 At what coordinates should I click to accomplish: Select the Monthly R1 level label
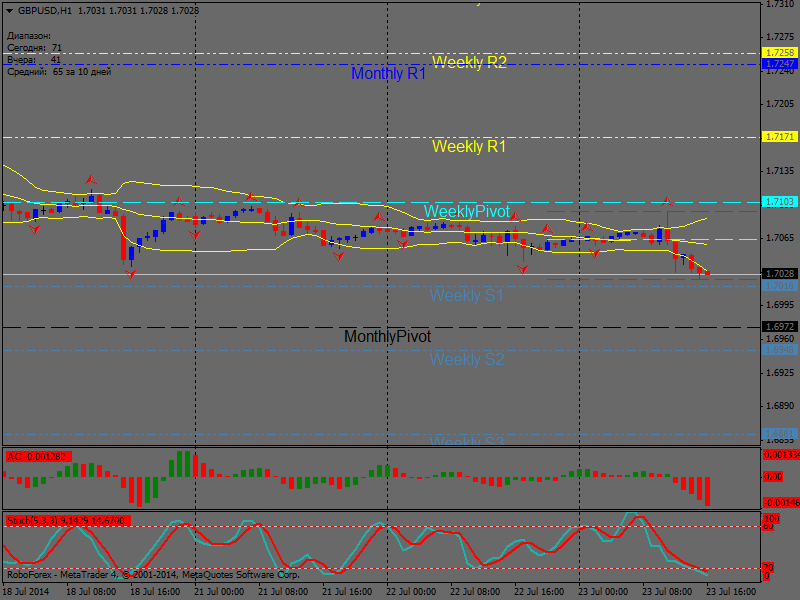point(388,74)
